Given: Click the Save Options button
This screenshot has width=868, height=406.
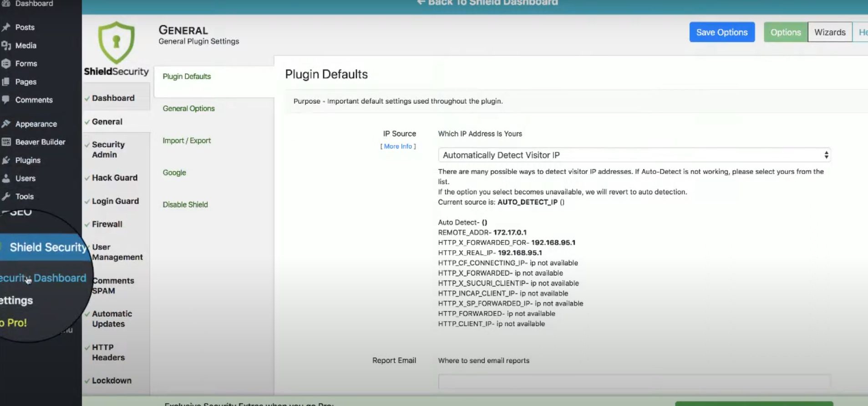Looking at the screenshot, I should point(722,32).
